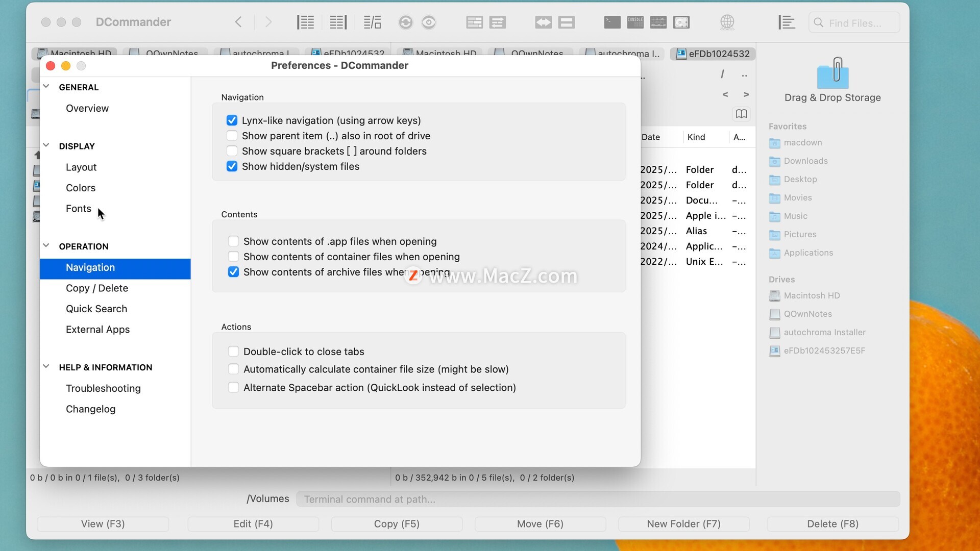This screenshot has height=551, width=980.
Task: Click the bookmarks book icon in right panel
Action: tap(741, 114)
